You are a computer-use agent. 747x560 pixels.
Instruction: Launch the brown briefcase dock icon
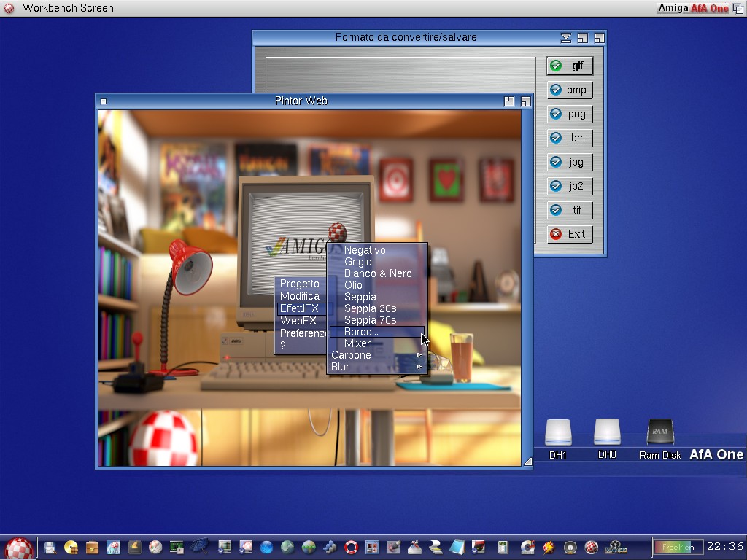coord(92,547)
